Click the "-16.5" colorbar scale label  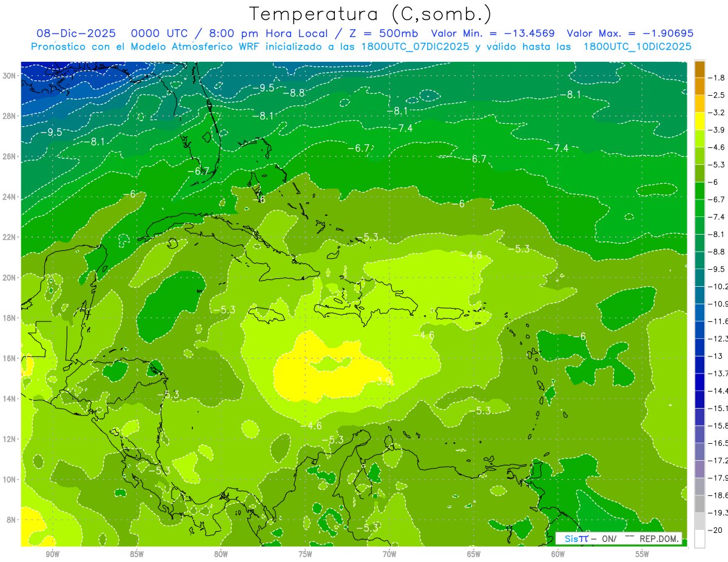click(719, 443)
